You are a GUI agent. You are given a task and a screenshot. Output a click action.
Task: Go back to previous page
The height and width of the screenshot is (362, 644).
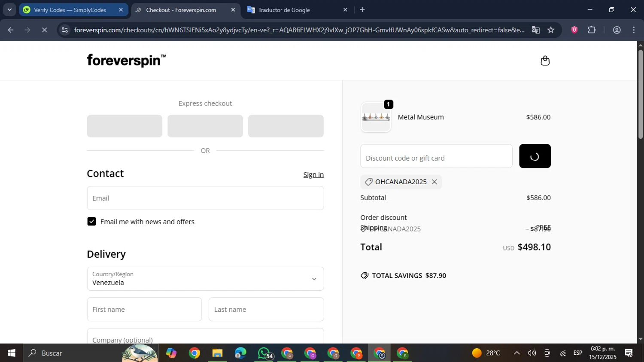pos(11,30)
